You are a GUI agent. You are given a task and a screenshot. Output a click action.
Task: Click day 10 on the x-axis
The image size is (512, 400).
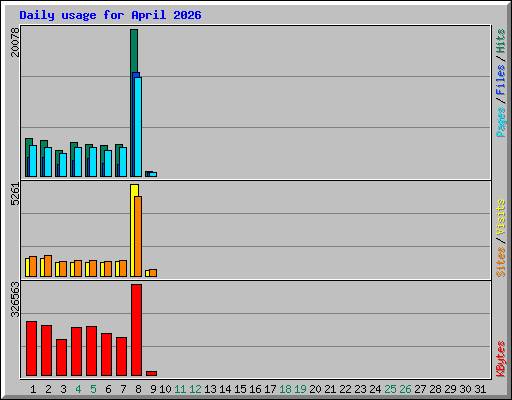pos(165,389)
